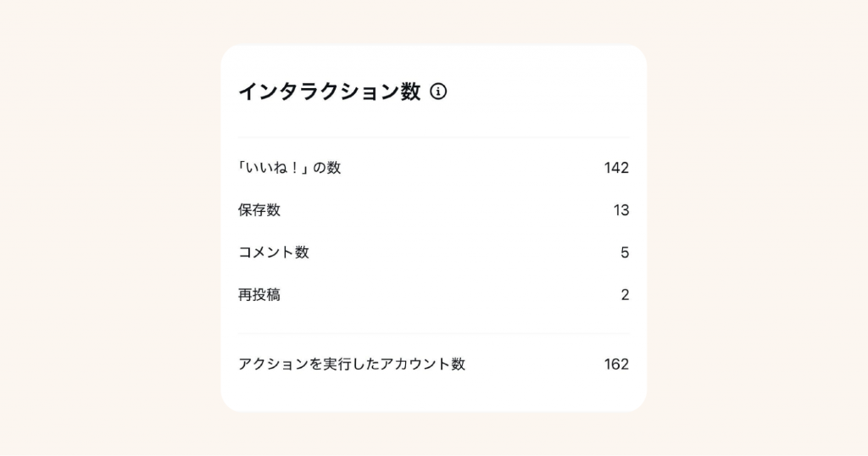The image size is (868, 456).
Task: Click the beige background right of the card
Action: (x=757, y=229)
